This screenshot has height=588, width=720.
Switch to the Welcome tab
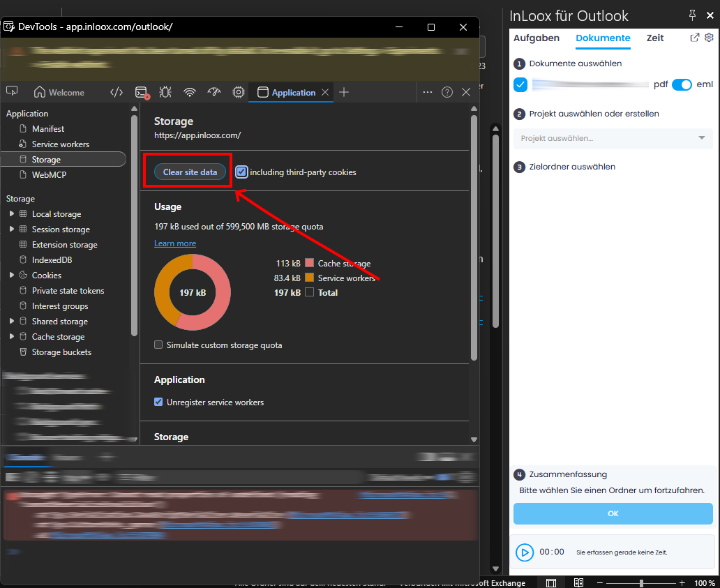coord(59,92)
